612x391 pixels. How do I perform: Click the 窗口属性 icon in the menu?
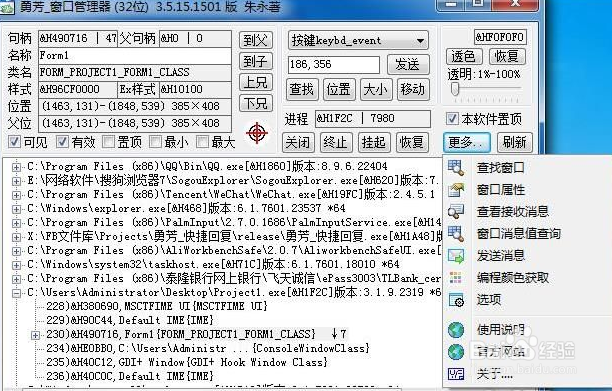coord(455,190)
